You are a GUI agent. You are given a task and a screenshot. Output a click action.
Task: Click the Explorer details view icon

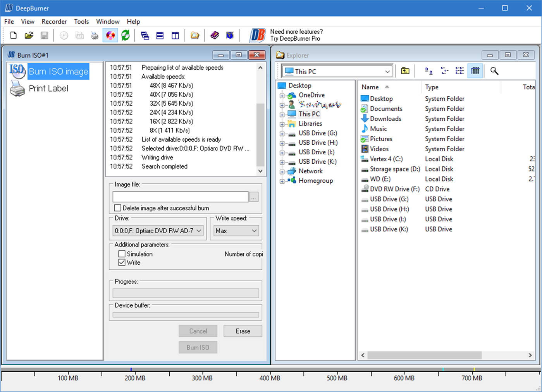pyautogui.click(x=475, y=71)
